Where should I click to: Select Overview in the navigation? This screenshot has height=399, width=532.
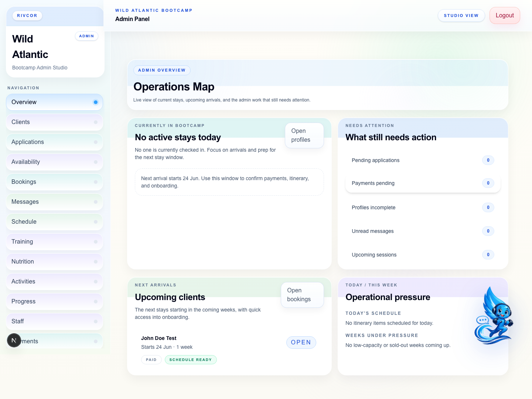54,102
